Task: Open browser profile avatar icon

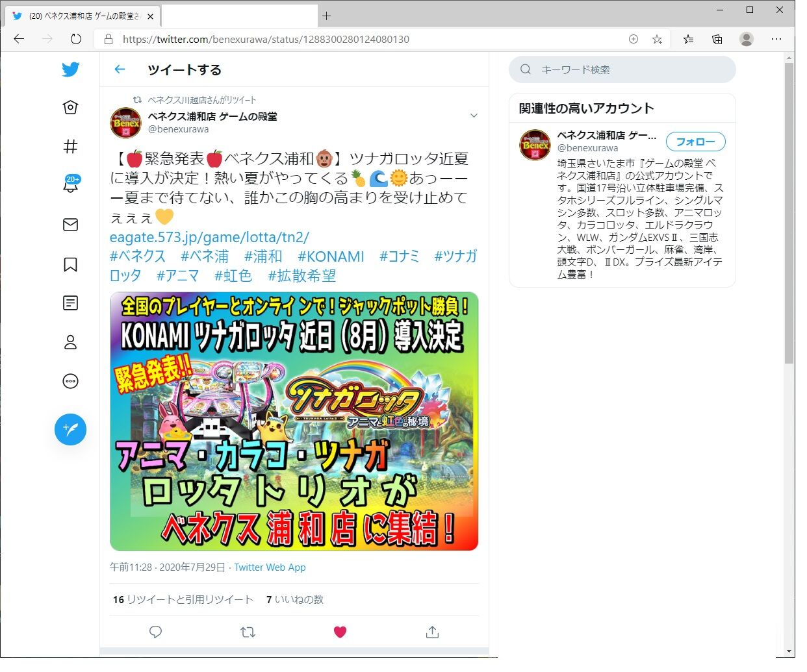Action: tap(747, 39)
